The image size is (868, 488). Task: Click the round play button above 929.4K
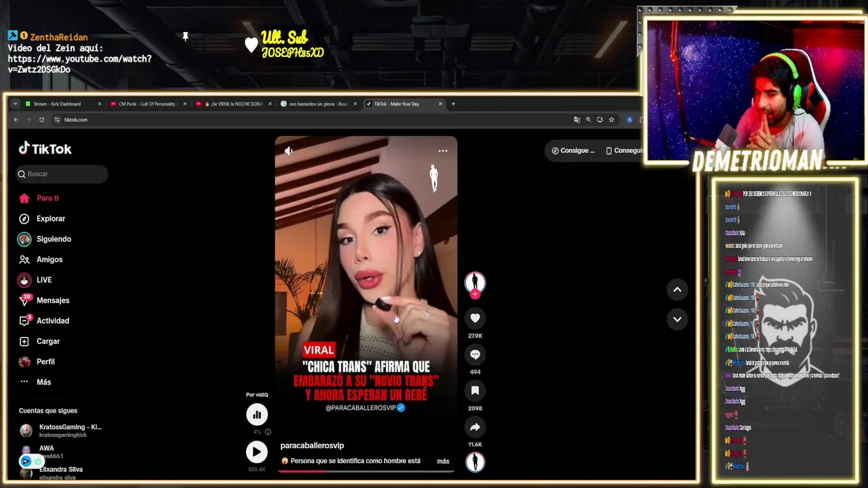(x=256, y=451)
